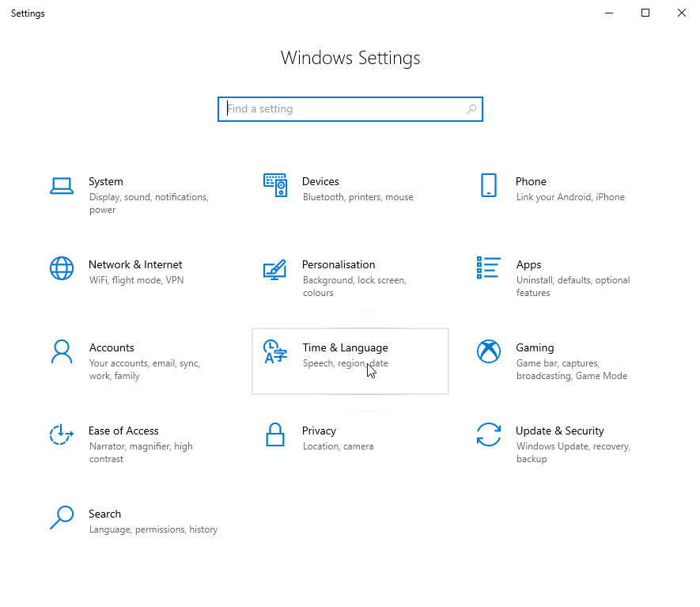Select the Accounts person icon
Viewport: 700px width, 607px height.
pyautogui.click(x=62, y=351)
